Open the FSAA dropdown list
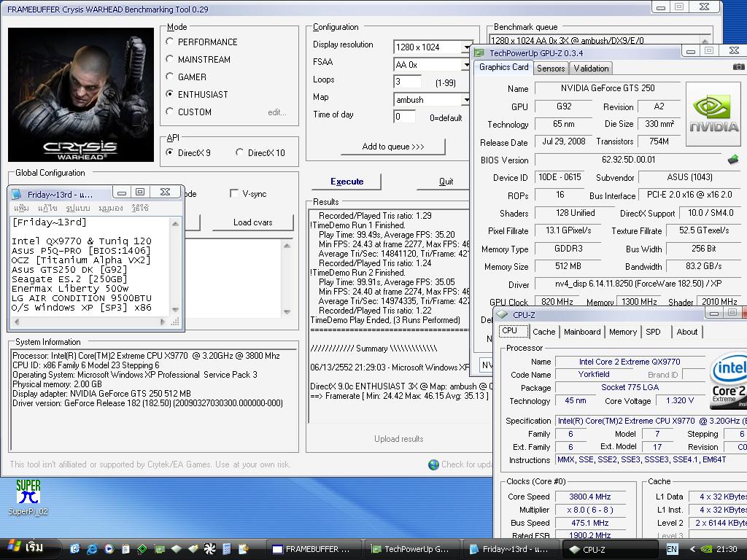Screen dimensions: 747x560 tap(466, 65)
